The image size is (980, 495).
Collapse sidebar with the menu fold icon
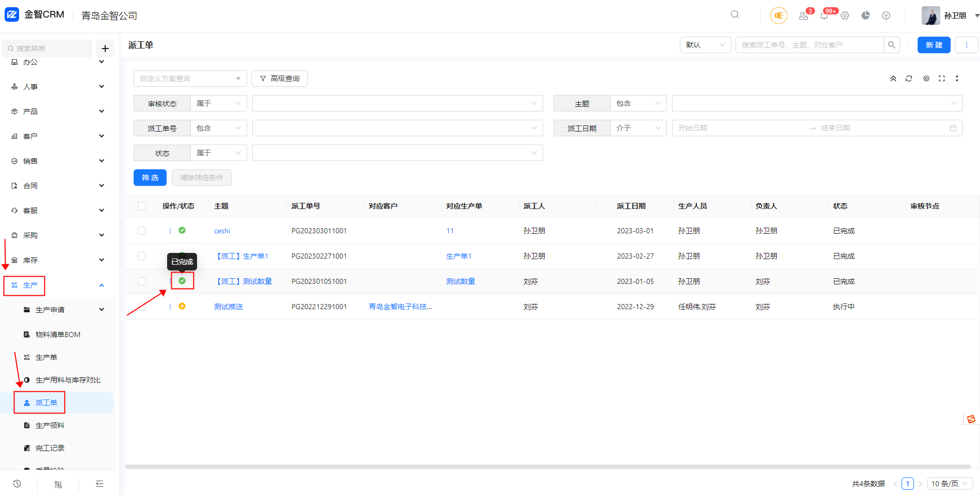[x=100, y=484]
